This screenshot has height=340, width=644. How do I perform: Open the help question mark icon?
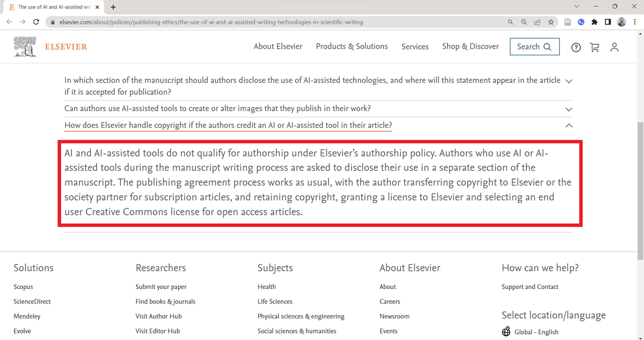coord(576,47)
